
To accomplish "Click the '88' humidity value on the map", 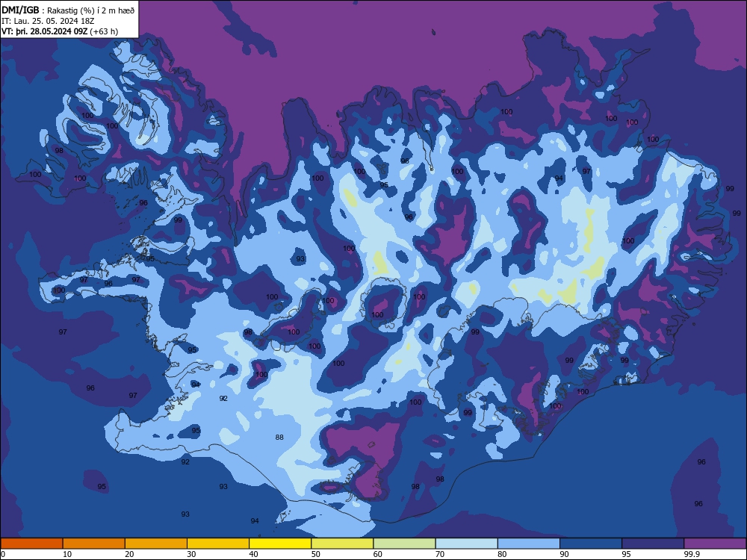I will (279, 437).
